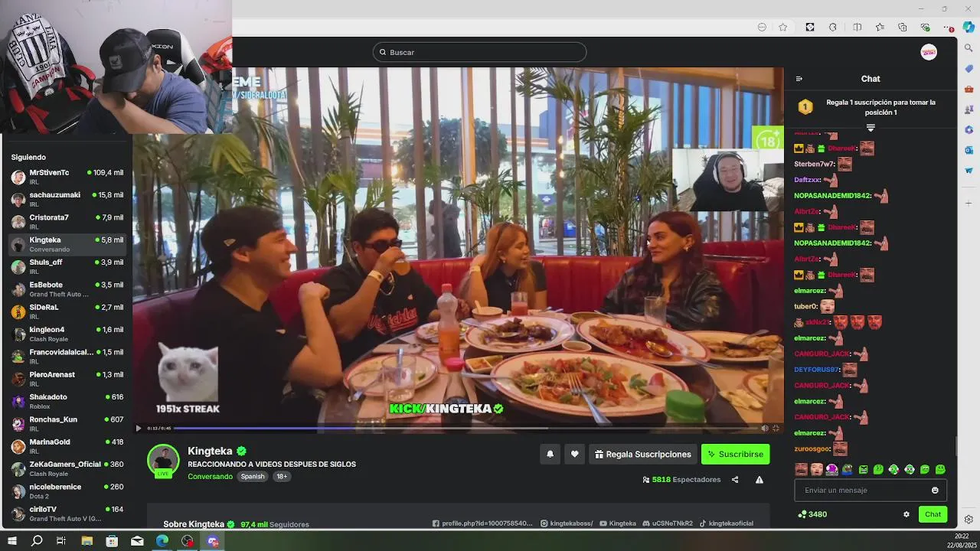The width and height of the screenshot is (980, 551).
Task: Click the Suscribirse button
Action: [735, 454]
